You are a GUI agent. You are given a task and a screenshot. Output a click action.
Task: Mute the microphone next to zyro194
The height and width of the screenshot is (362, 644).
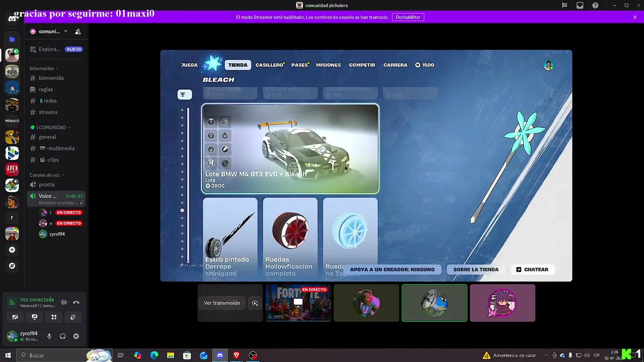tap(49, 336)
